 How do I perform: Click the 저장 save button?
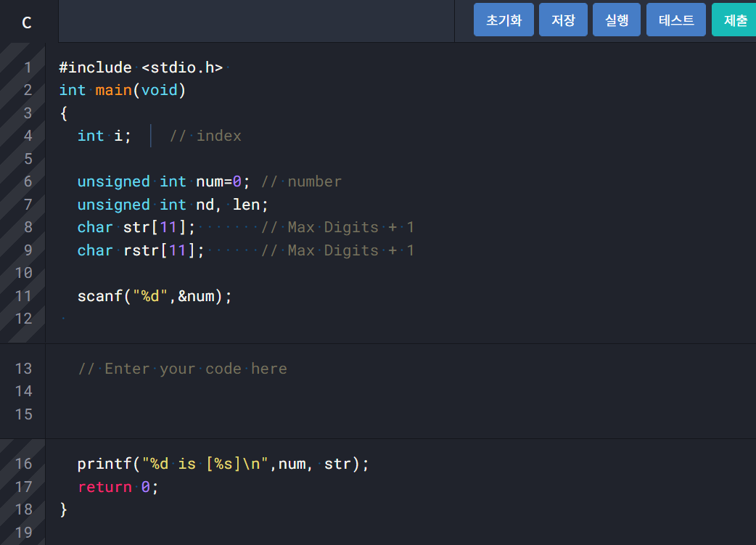point(563,20)
